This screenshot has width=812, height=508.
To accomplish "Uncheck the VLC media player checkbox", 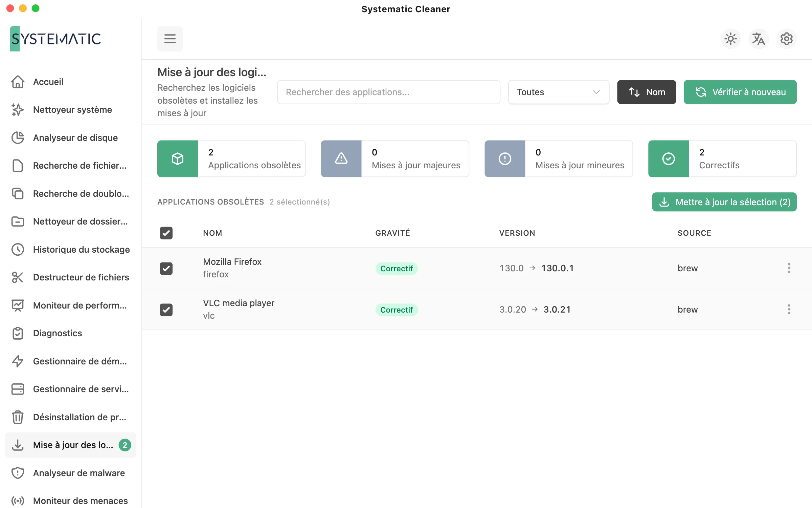I will click(x=166, y=310).
